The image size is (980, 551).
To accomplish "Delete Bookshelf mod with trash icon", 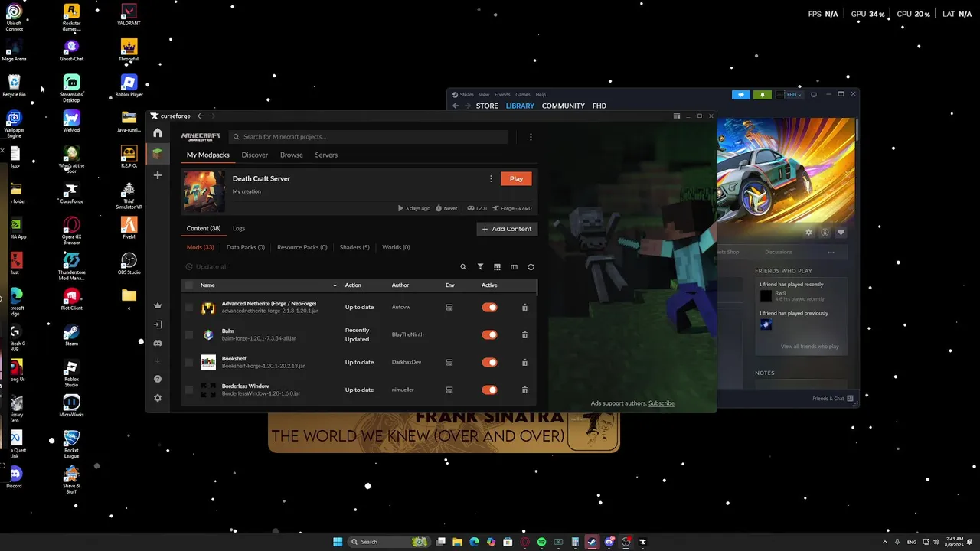I will (x=524, y=363).
